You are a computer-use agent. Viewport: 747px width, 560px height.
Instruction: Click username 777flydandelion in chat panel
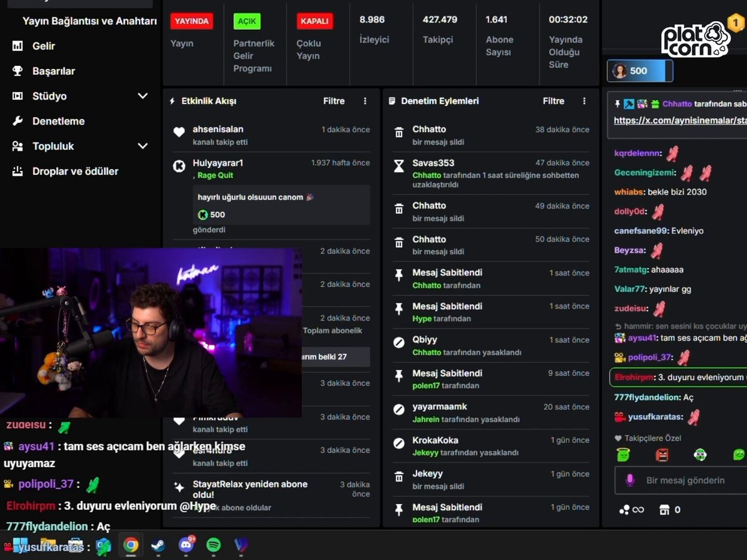click(646, 397)
